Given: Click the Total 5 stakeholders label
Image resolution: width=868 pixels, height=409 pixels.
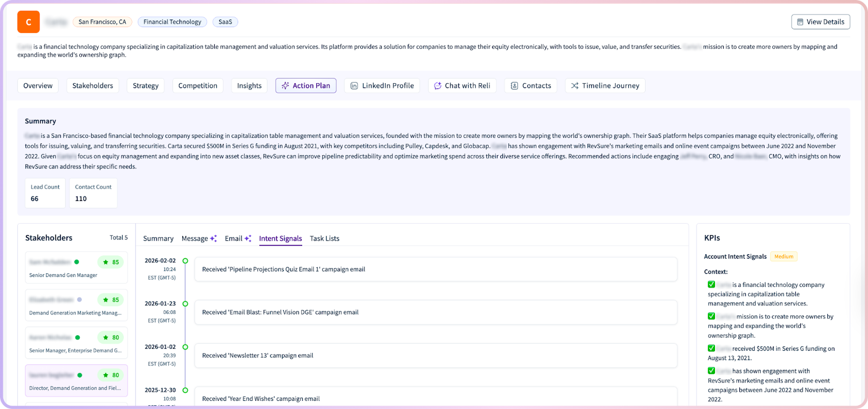Looking at the screenshot, I should click(x=118, y=237).
